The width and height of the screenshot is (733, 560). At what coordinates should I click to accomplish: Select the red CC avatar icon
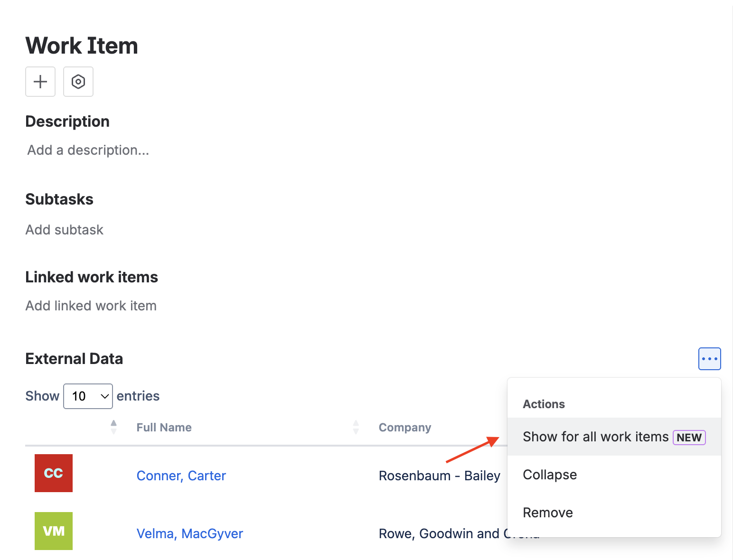53,473
